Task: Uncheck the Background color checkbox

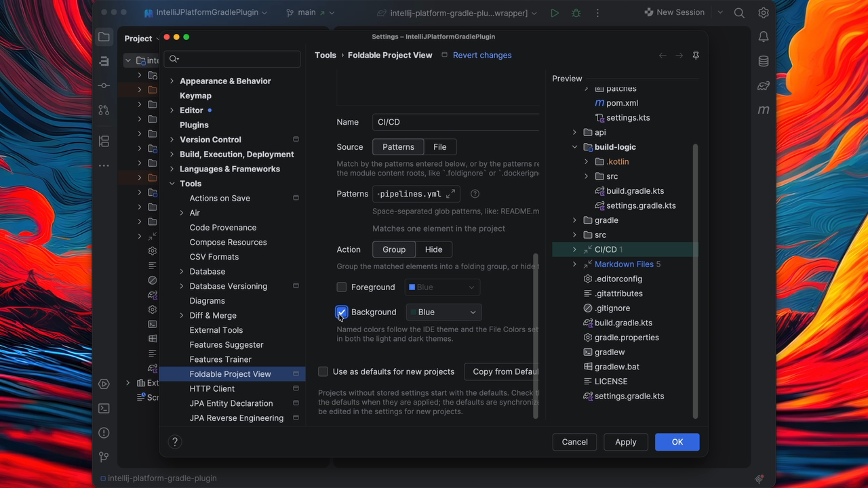Action: point(342,312)
